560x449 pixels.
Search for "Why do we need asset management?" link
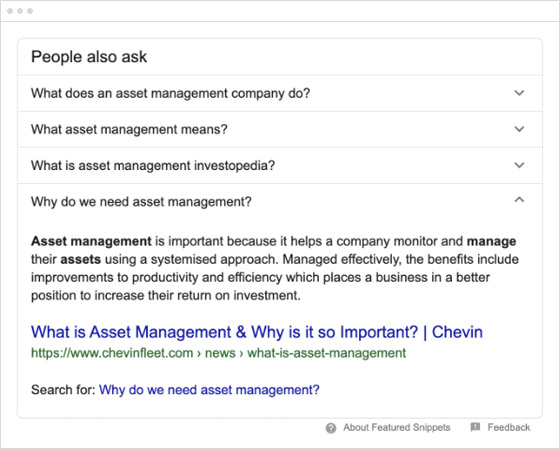click(209, 390)
